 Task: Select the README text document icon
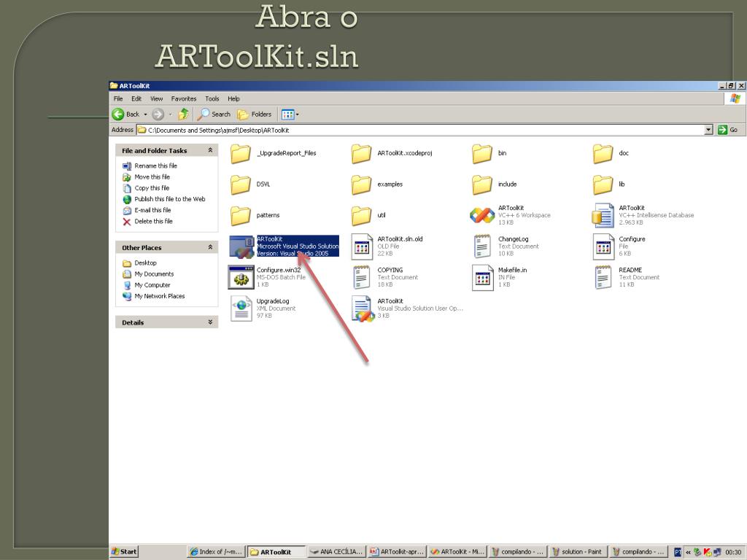click(603, 277)
